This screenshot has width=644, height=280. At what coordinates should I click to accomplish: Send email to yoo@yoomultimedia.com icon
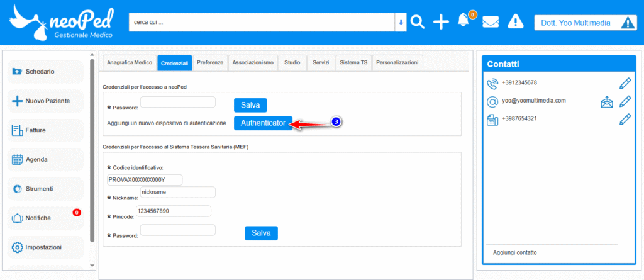[606, 101]
